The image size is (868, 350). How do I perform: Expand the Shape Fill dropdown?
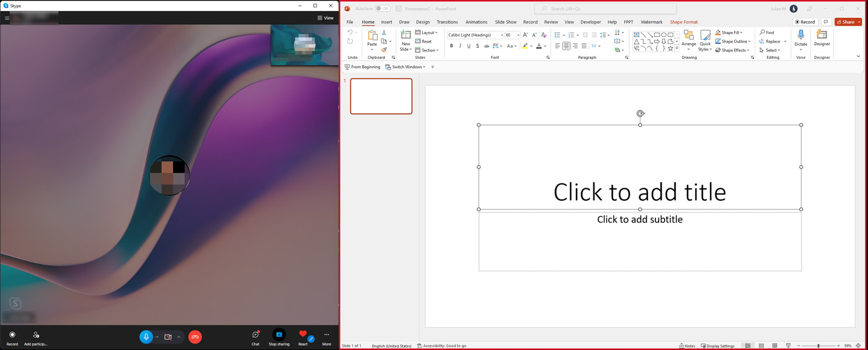click(741, 33)
